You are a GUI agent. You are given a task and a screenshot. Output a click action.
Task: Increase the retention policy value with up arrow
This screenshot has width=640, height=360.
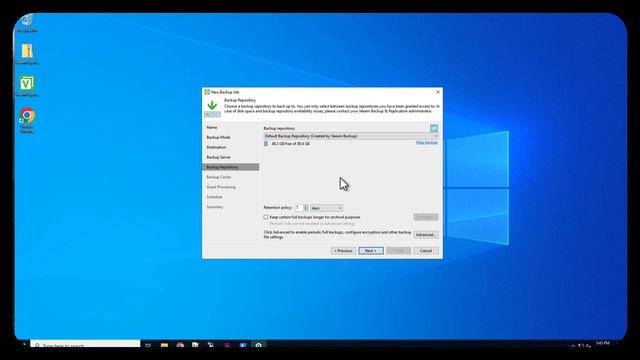(x=306, y=207)
